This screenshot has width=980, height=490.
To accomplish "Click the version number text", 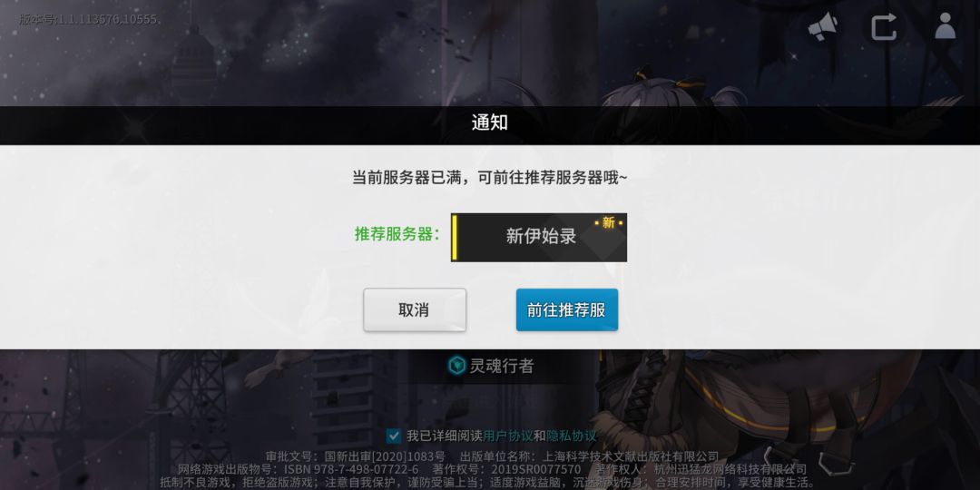I will point(88,19).
